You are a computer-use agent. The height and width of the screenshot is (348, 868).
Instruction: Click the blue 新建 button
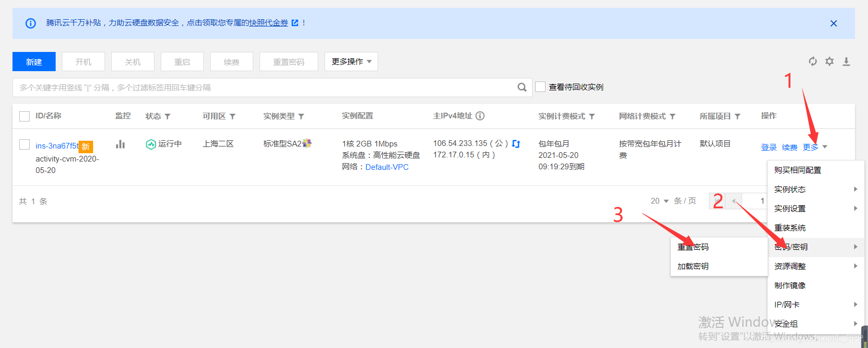point(34,61)
